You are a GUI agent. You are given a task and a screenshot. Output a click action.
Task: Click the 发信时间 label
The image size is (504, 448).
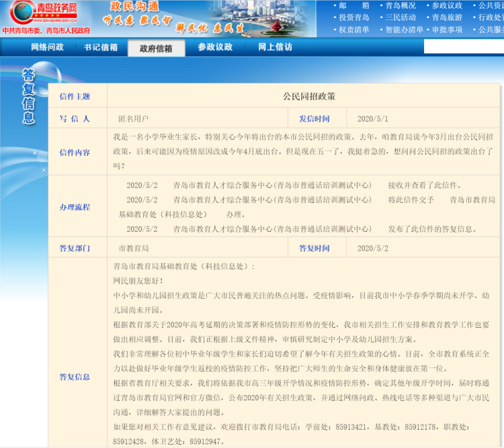[x=314, y=119]
